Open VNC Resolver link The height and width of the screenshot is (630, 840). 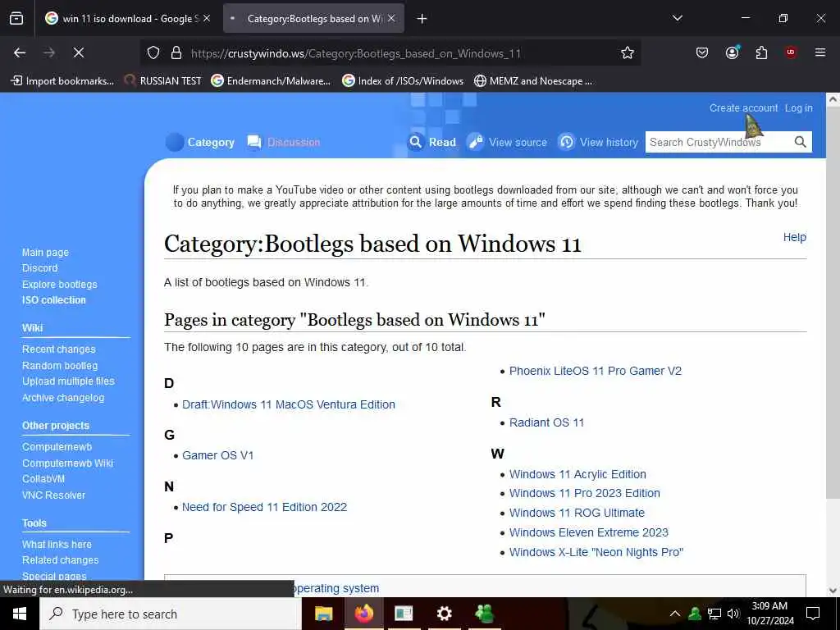[x=53, y=495]
